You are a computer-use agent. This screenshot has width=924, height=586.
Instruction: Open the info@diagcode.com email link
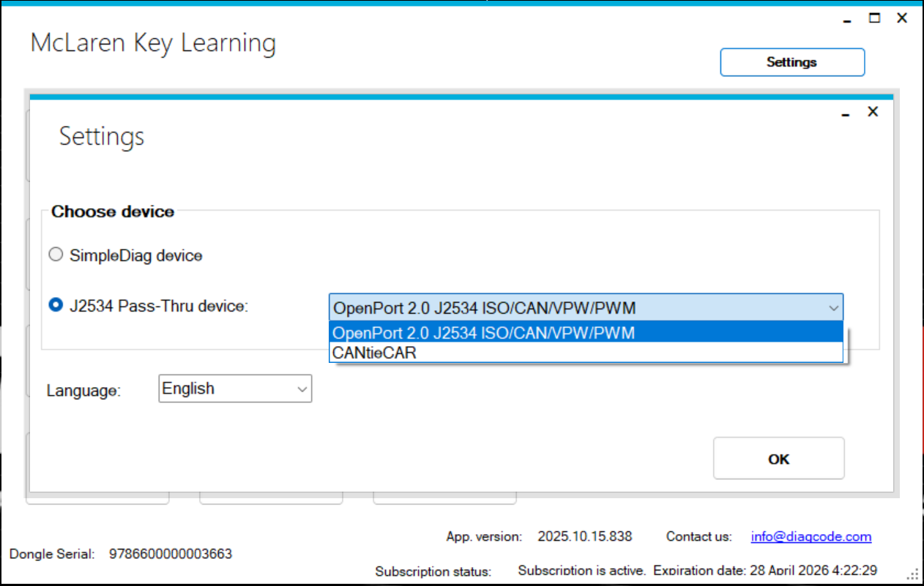pyautogui.click(x=811, y=537)
